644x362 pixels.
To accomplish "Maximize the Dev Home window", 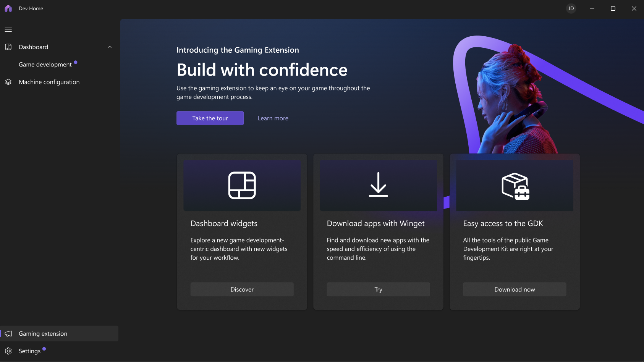I will (x=613, y=8).
